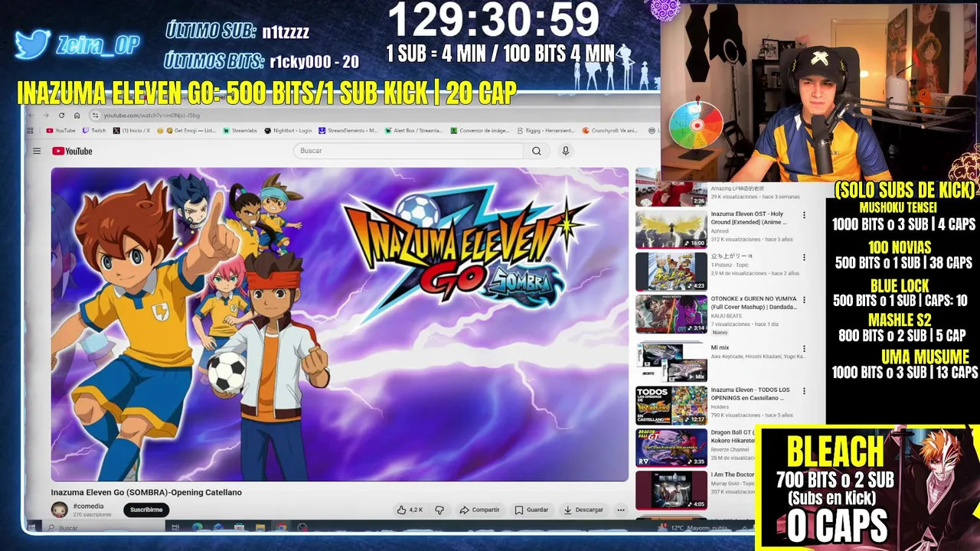Image resolution: width=980 pixels, height=551 pixels.
Task: Click the Compartir share button
Action: tap(479, 510)
